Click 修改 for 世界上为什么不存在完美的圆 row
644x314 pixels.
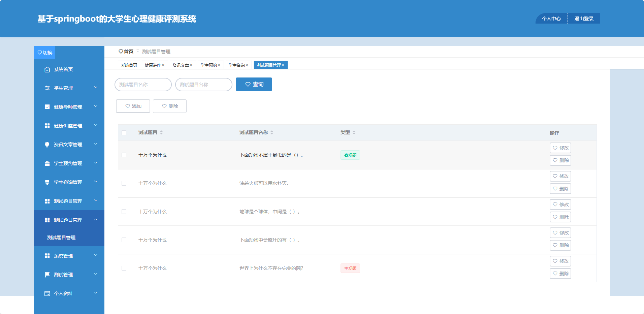560,261
